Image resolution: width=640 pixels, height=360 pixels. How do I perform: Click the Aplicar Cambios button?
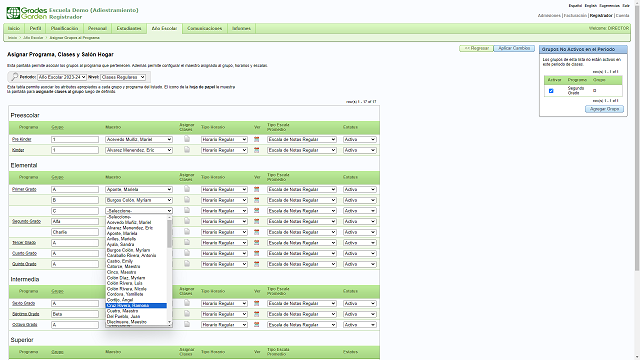(x=514, y=49)
